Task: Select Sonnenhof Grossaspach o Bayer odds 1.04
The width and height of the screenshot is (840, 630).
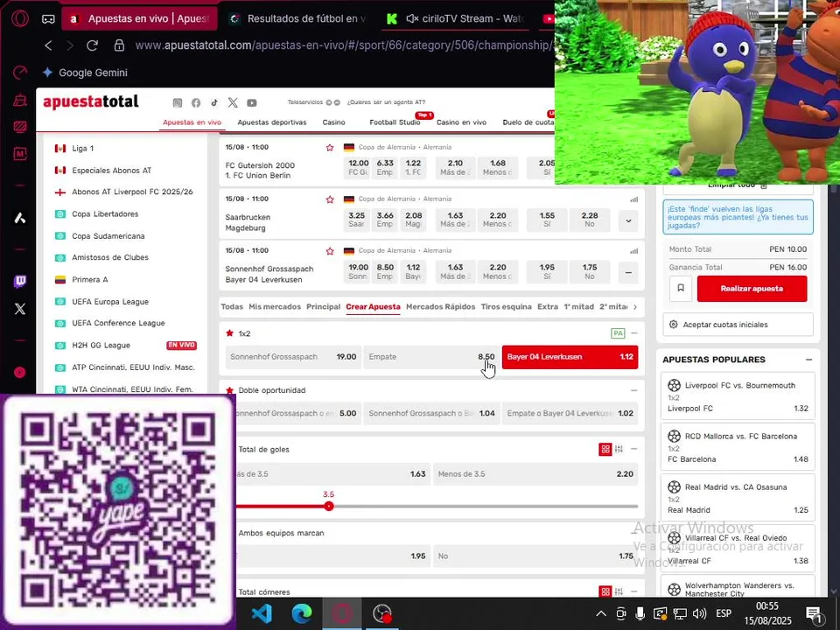Action: pyautogui.click(x=431, y=413)
